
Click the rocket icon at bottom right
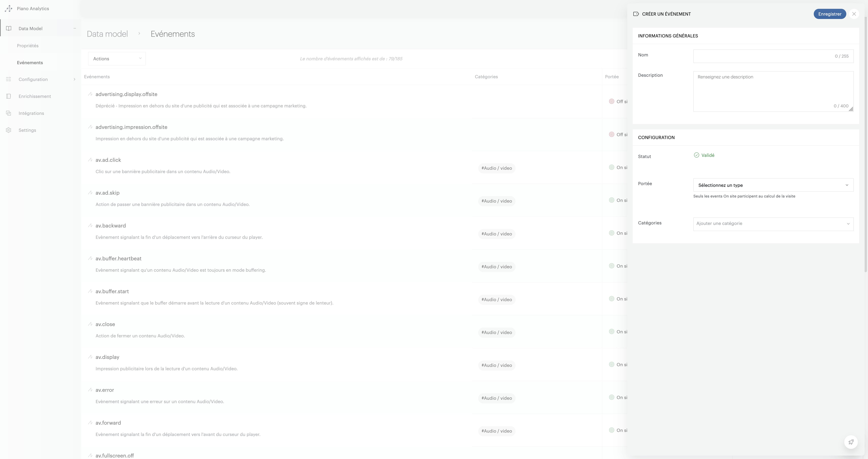[x=851, y=442]
